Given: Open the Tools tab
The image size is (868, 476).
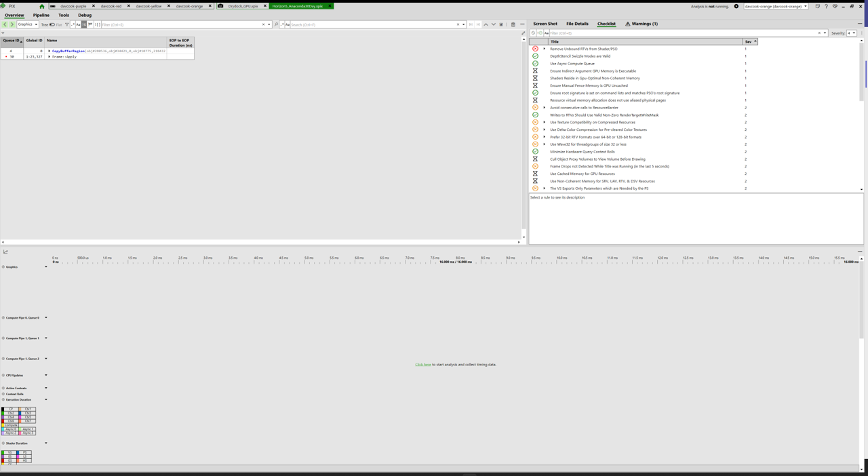Looking at the screenshot, I should (64, 15).
